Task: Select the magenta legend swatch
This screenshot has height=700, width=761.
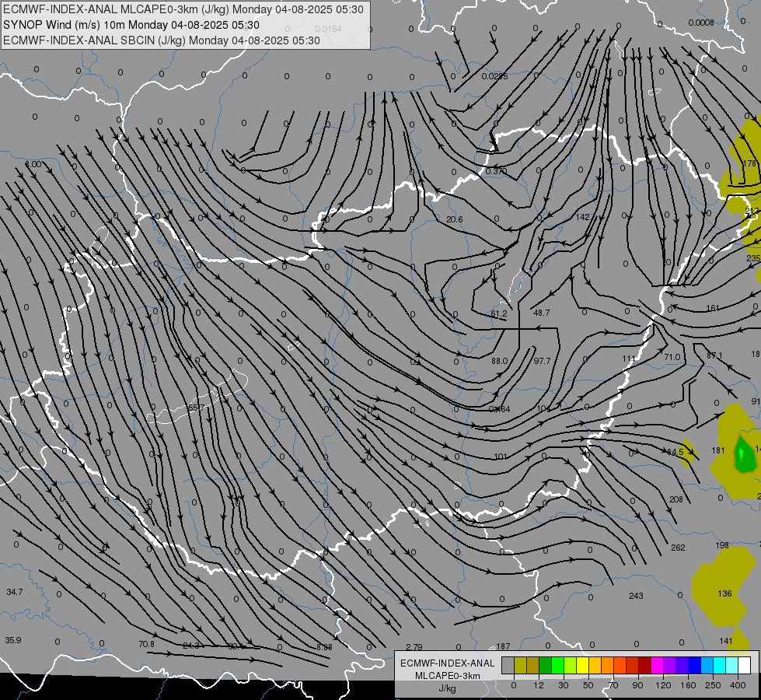Action: point(657,665)
